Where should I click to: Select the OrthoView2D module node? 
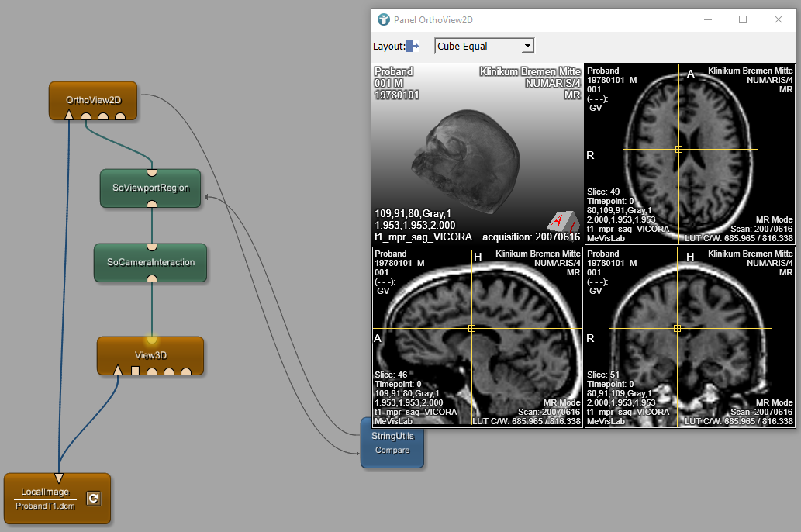click(93, 99)
